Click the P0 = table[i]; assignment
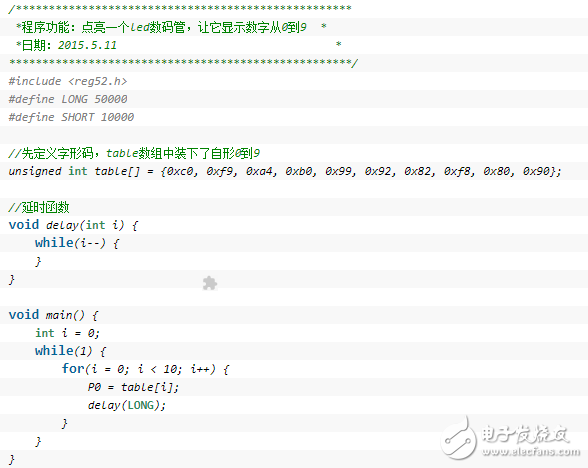Image resolution: width=588 pixels, height=468 pixels. (x=133, y=387)
